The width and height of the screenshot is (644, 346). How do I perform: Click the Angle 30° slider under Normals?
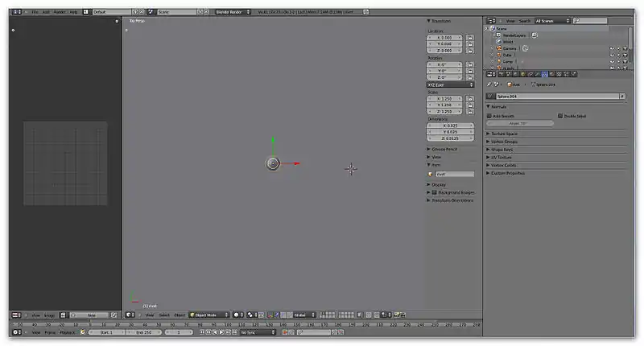[520, 123]
